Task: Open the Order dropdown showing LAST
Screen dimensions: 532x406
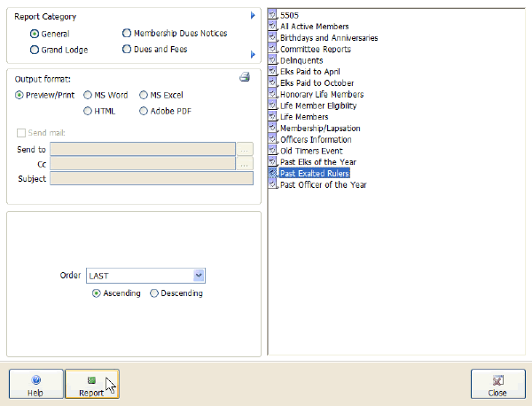Action: [x=199, y=276]
